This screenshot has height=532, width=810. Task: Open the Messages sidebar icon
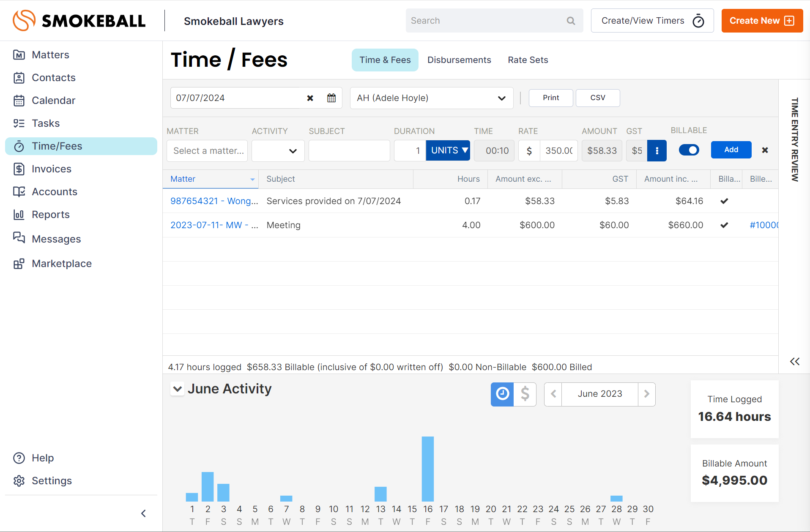click(x=19, y=237)
